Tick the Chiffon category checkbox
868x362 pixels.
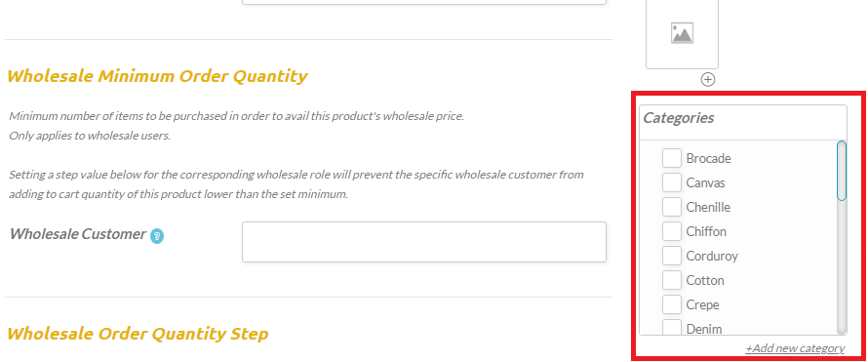(672, 231)
